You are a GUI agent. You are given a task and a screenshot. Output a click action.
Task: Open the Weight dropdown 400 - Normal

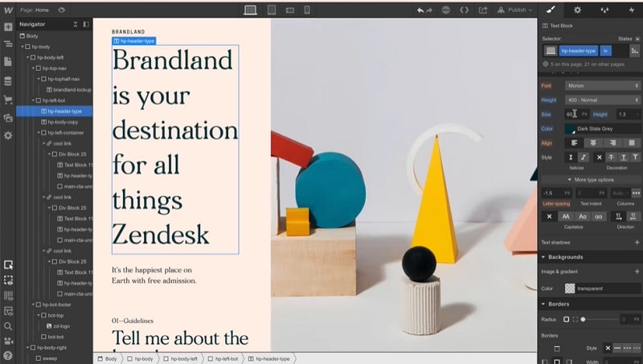pos(602,100)
